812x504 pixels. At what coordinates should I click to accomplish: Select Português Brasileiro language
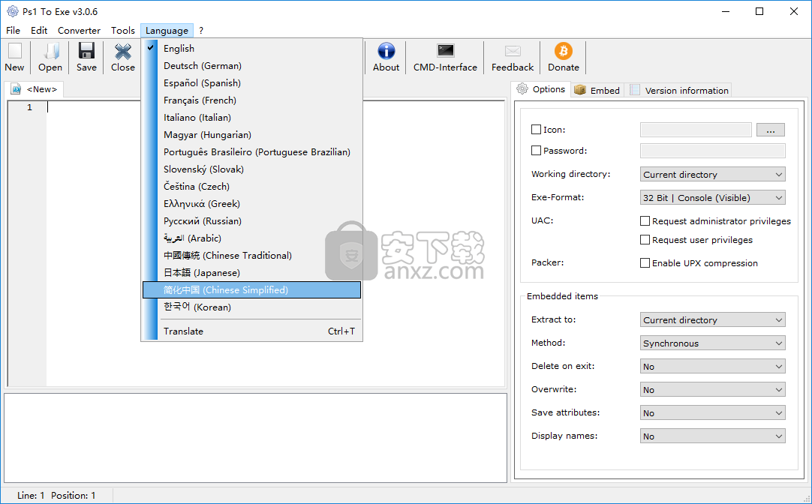pos(251,152)
